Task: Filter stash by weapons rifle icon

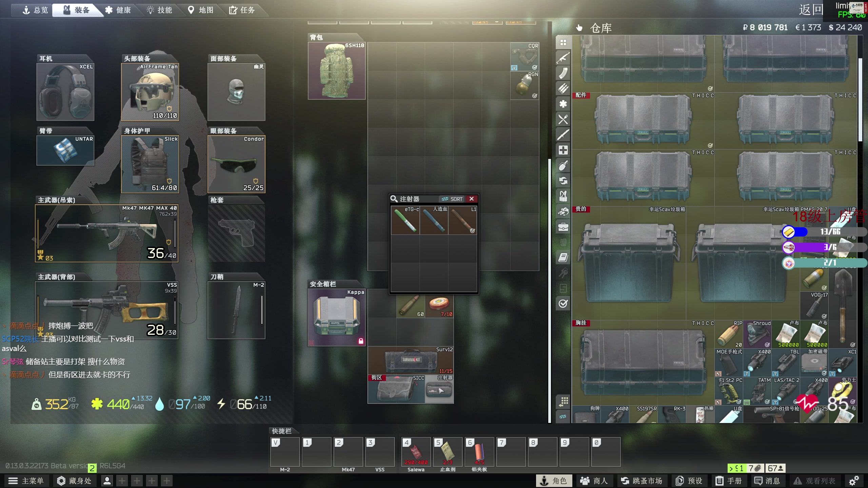Action: pos(563,58)
